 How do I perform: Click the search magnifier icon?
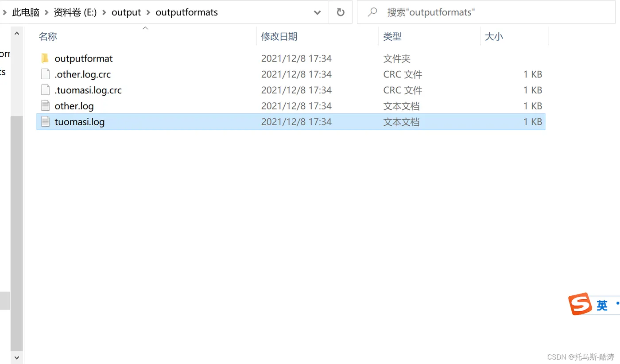372,12
